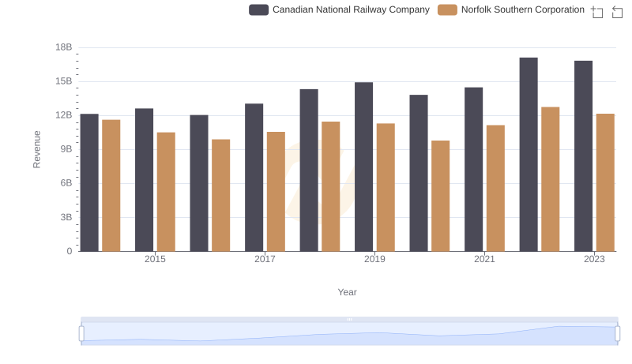Click Norfolk Southern bar for 2018

[331, 187]
